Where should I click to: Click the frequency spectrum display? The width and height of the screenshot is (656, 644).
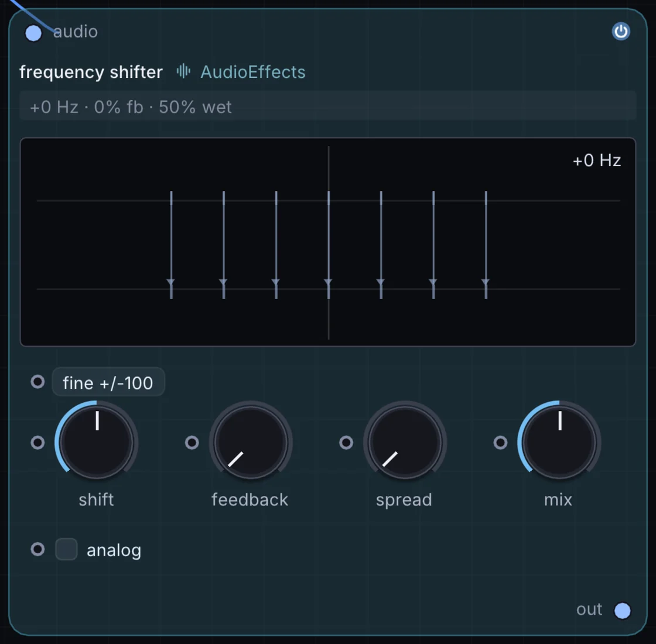pos(327,242)
